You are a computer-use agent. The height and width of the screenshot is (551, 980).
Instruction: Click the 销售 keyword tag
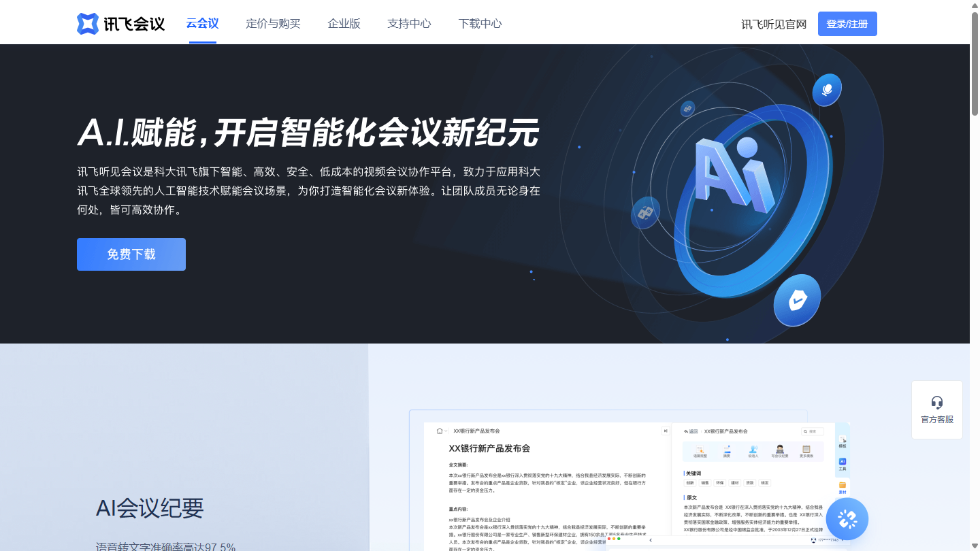pos(705,483)
